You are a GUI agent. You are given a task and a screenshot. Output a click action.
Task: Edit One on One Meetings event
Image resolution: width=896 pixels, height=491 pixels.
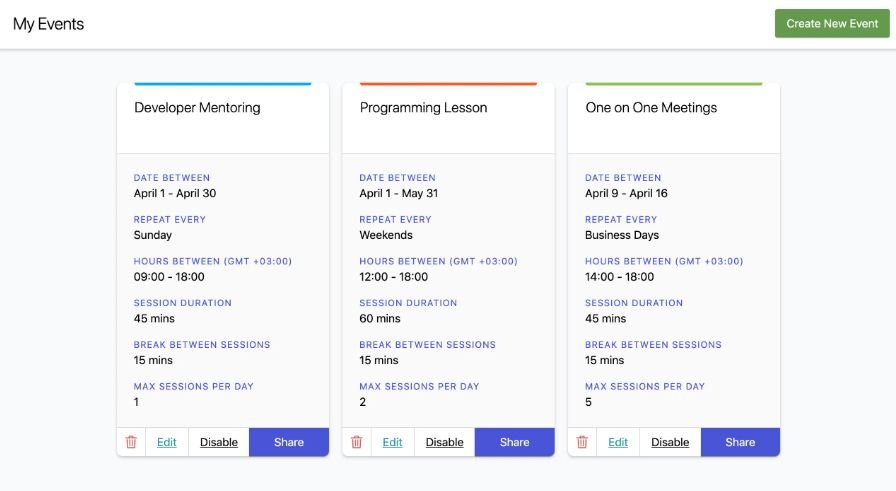(x=618, y=442)
